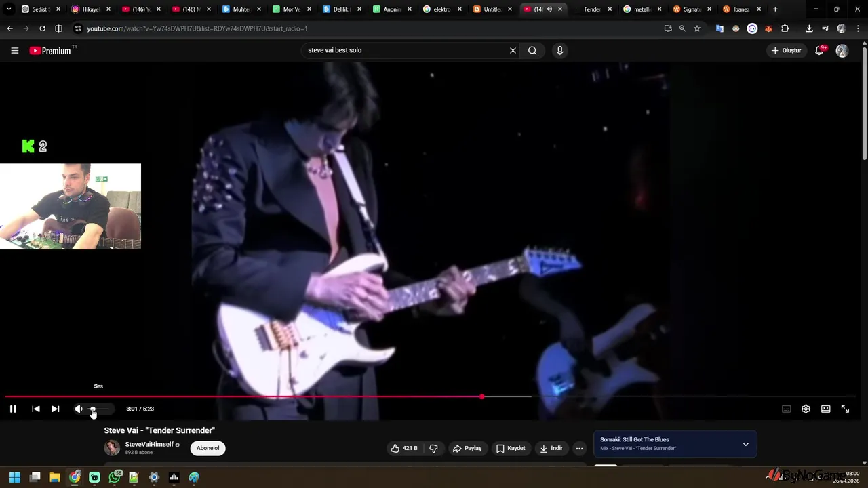Bookmark this page with star

pyautogui.click(x=696, y=28)
